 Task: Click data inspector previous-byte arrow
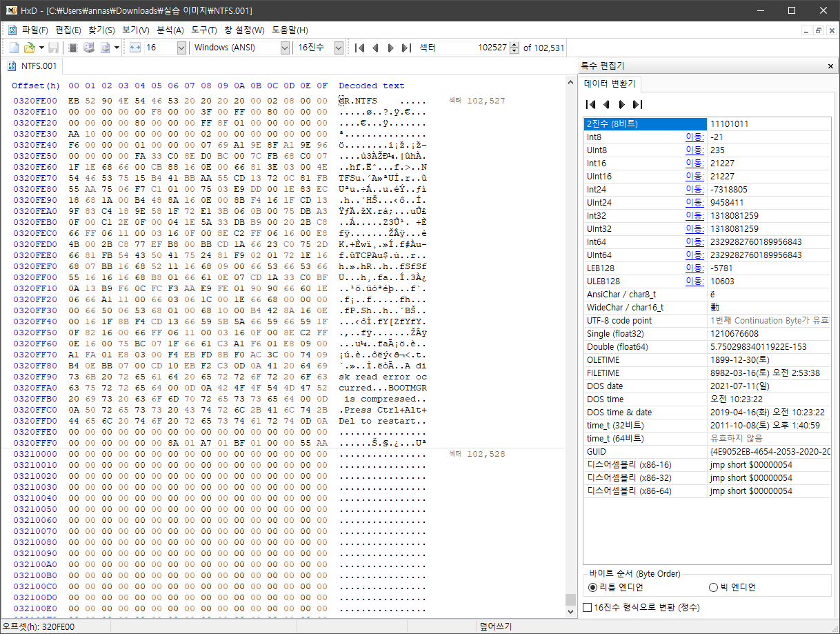606,104
